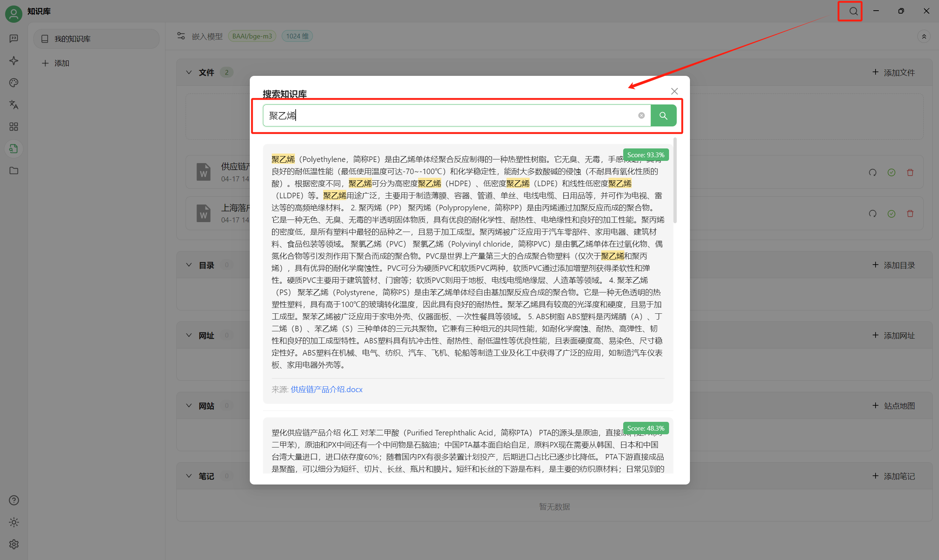Open the chat assistant sidebar icon
This screenshot has height=560, width=939.
point(14,38)
